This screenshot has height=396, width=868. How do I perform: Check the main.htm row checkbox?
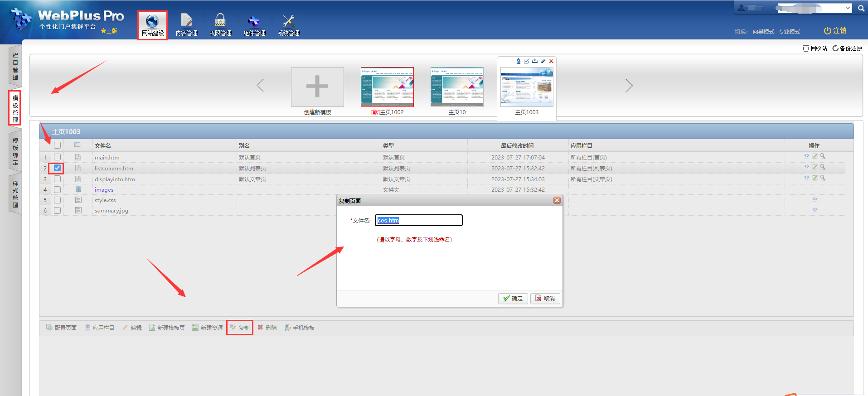(x=57, y=157)
